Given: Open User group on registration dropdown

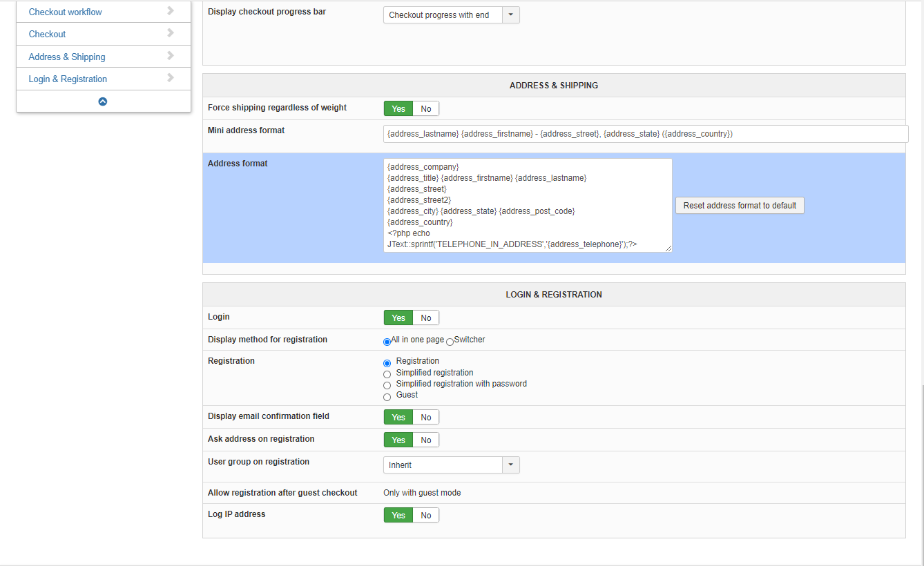Looking at the screenshot, I should tap(451, 465).
